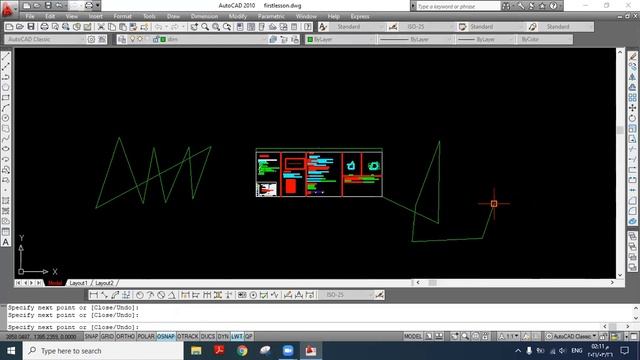
Task: Open Chrome from the taskbar
Action: pyautogui.click(x=242, y=351)
